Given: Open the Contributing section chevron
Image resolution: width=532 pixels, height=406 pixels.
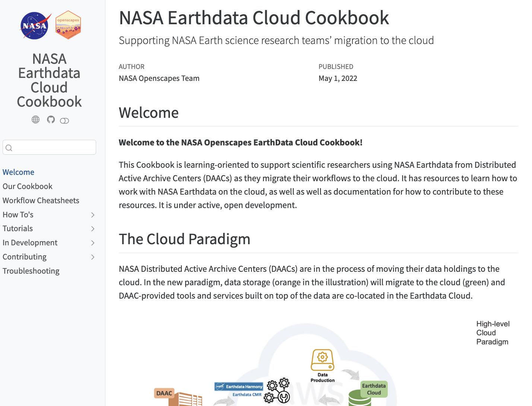Looking at the screenshot, I should 92,257.
